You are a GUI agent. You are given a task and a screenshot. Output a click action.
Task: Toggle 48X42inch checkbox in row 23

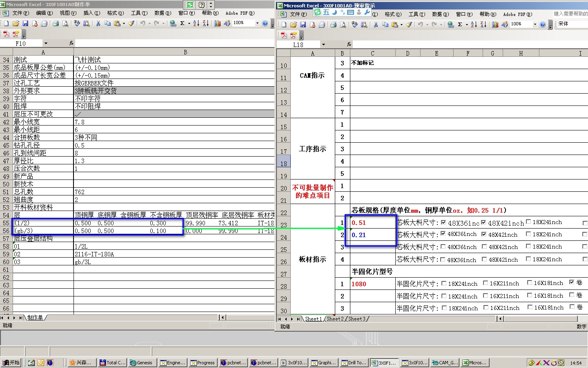tap(483, 222)
